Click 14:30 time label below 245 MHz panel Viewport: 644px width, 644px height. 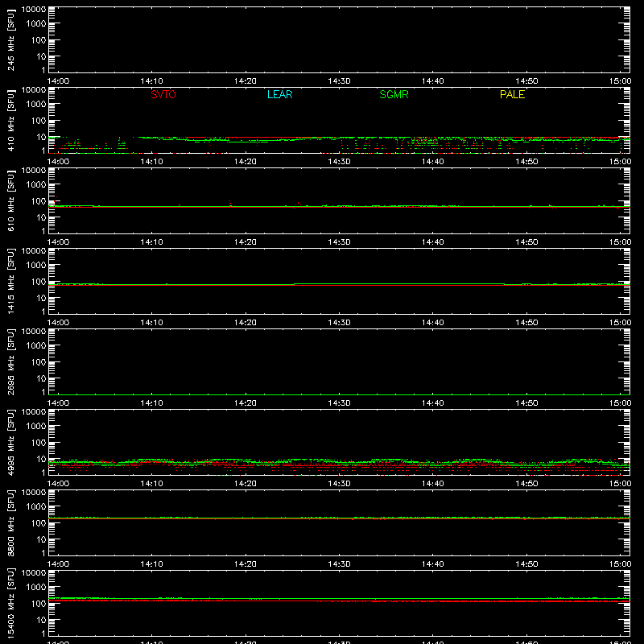339,81
